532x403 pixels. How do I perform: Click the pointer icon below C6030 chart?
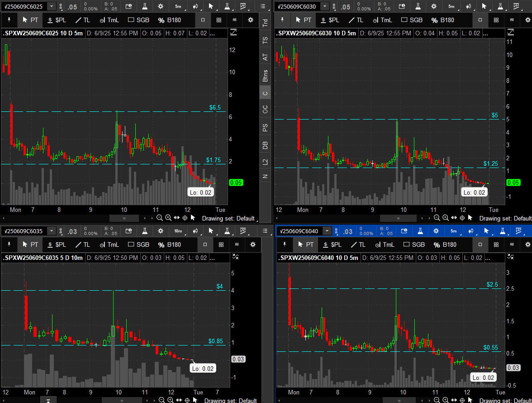pyautogui.click(x=470, y=218)
